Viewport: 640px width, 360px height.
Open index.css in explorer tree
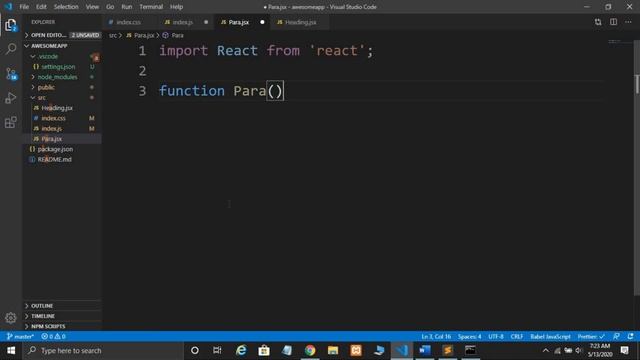[x=53, y=118]
